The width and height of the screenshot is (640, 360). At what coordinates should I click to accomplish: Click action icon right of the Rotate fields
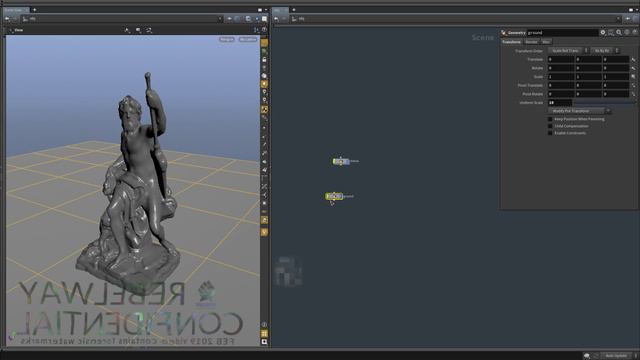[633, 68]
